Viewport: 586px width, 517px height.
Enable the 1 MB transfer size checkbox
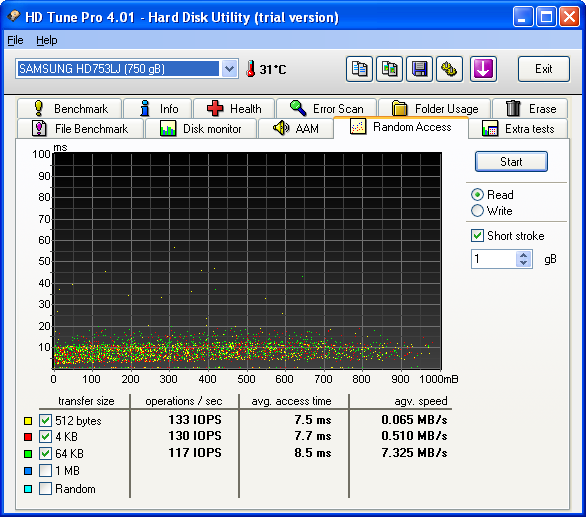[x=45, y=471]
